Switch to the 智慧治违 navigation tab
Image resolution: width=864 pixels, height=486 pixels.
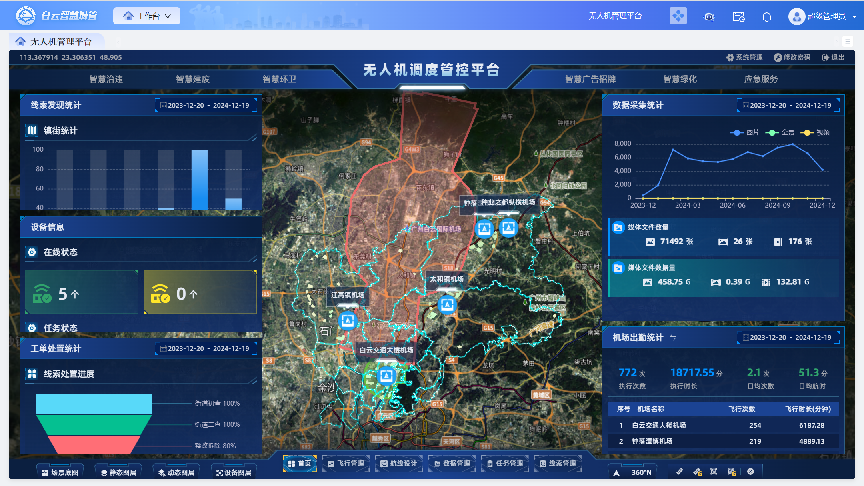coord(107,78)
